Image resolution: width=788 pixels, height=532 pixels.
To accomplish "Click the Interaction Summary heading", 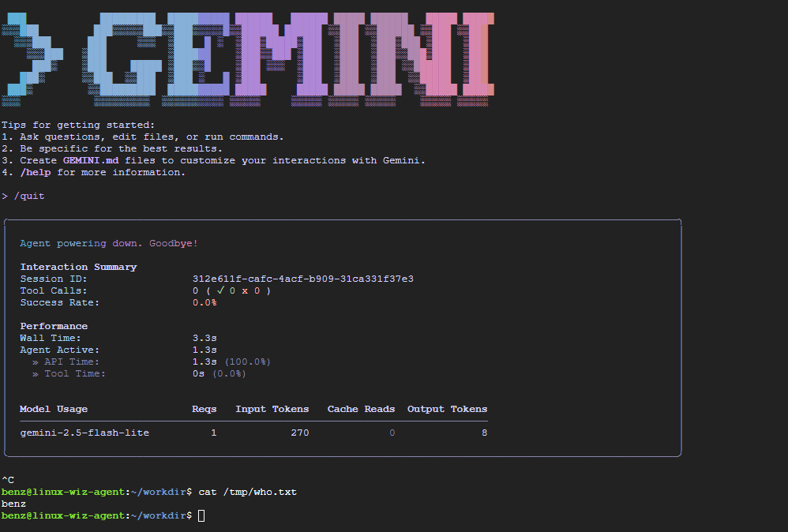I will click(78, 267).
